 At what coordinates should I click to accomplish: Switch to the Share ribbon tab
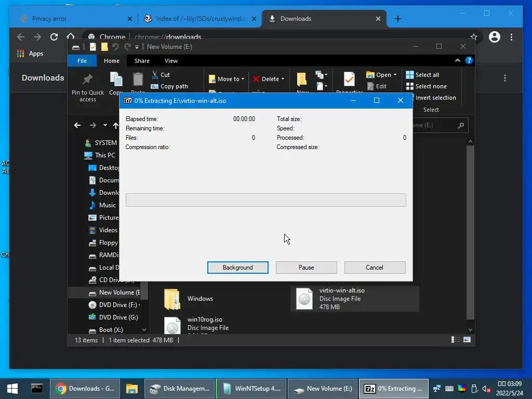tap(142, 61)
